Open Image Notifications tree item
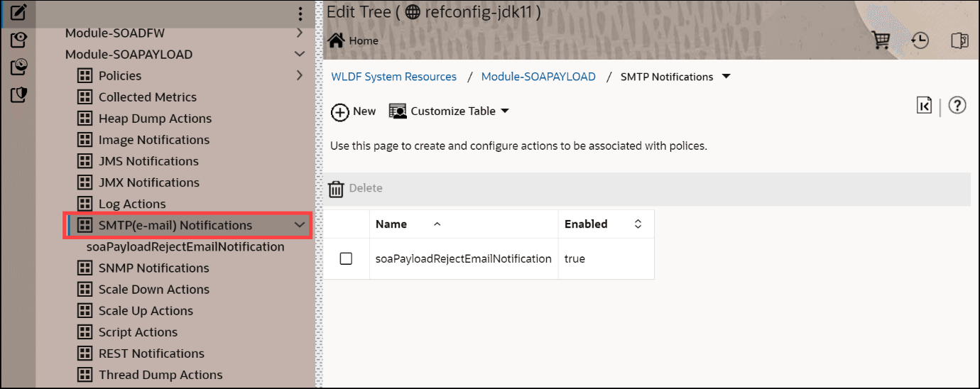980x389 pixels. coord(154,140)
